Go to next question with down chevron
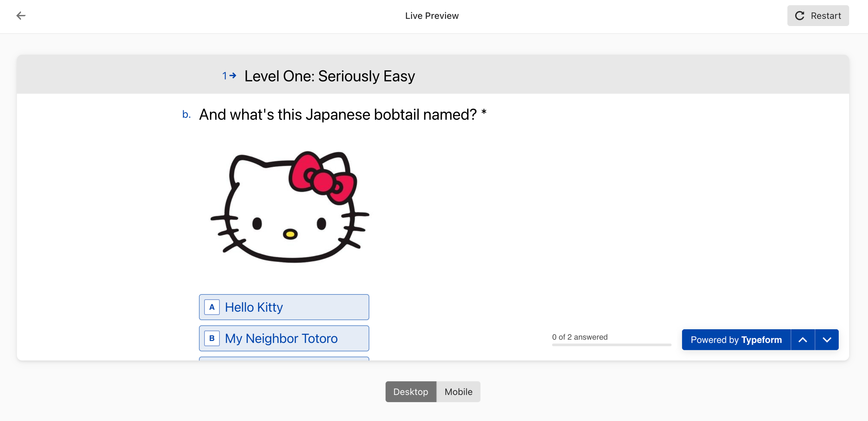 tap(827, 340)
